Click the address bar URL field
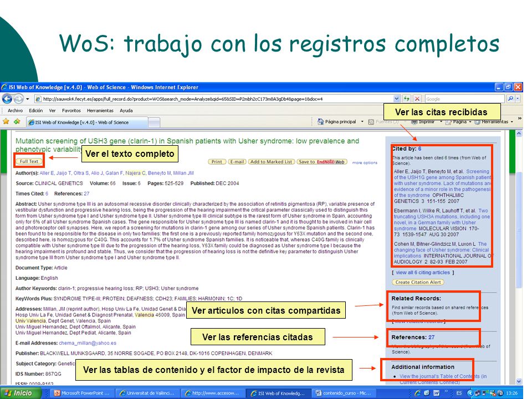The image size is (532, 399). click(x=213, y=99)
